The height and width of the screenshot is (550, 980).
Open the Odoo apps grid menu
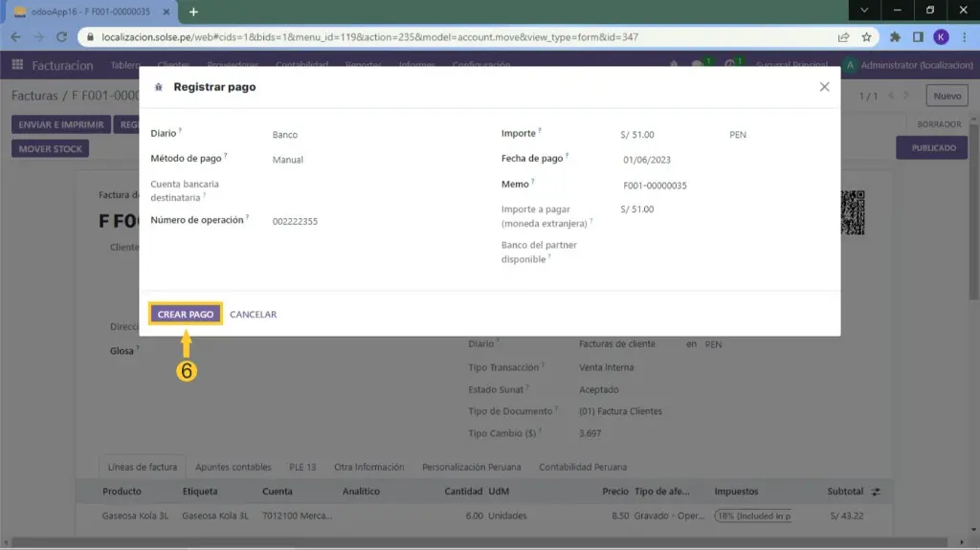17,65
